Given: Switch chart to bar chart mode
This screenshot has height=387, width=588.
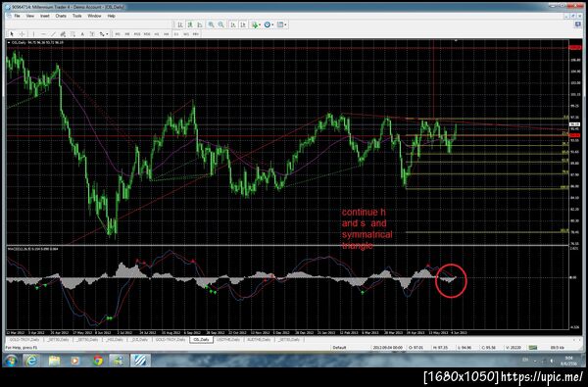Looking at the screenshot, I should pyautogui.click(x=180, y=24).
